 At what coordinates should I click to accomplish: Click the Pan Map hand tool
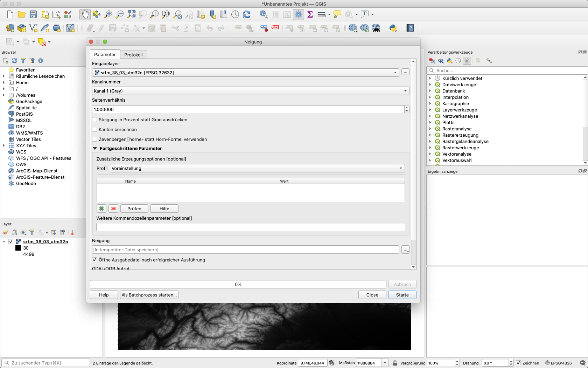click(x=85, y=14)
